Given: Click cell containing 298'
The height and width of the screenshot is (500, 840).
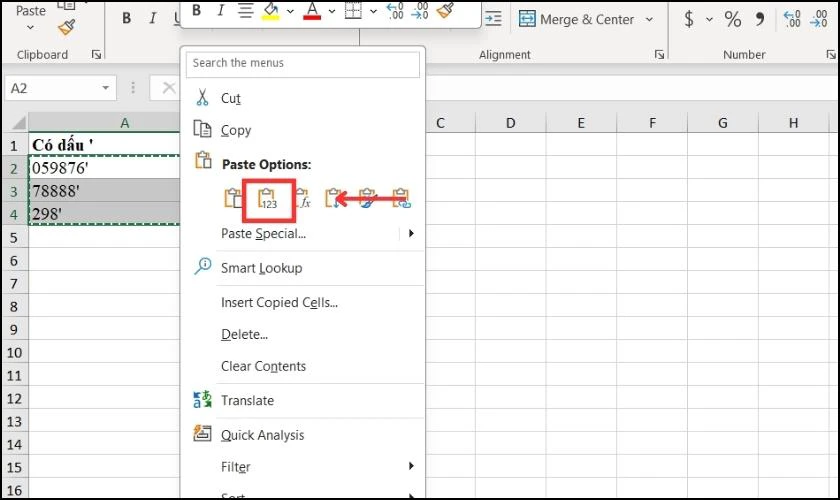Looking at the screenshot, I should [104, 214].
